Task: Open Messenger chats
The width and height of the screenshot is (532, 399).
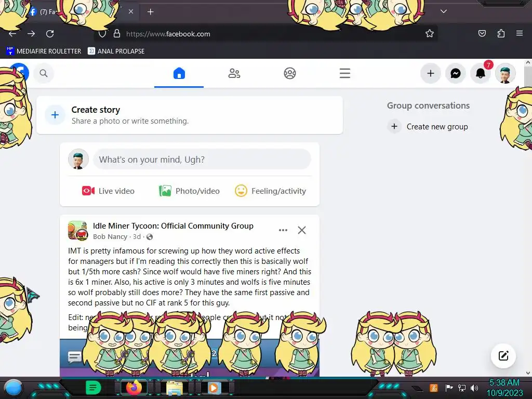Action: (455, 73)
